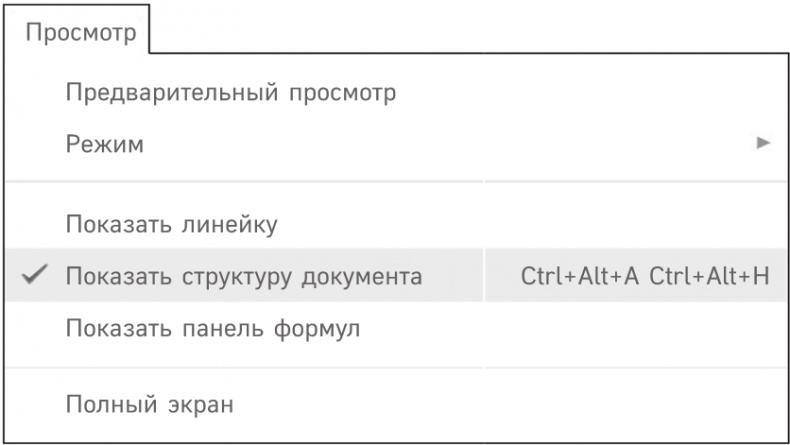Open print preview via Предварительный просмотр
The image size is (790, 445).
pyautogui.click(x=231, y=93)
